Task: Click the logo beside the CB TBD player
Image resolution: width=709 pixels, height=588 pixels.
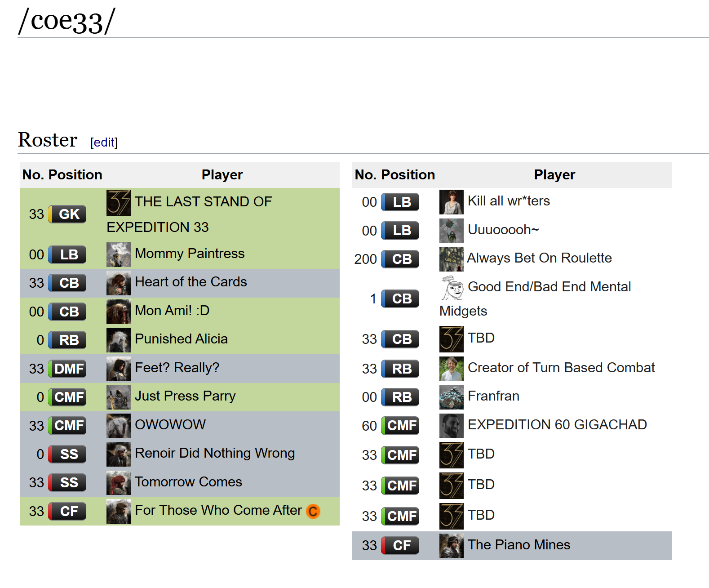Action: tap(452, 339)
